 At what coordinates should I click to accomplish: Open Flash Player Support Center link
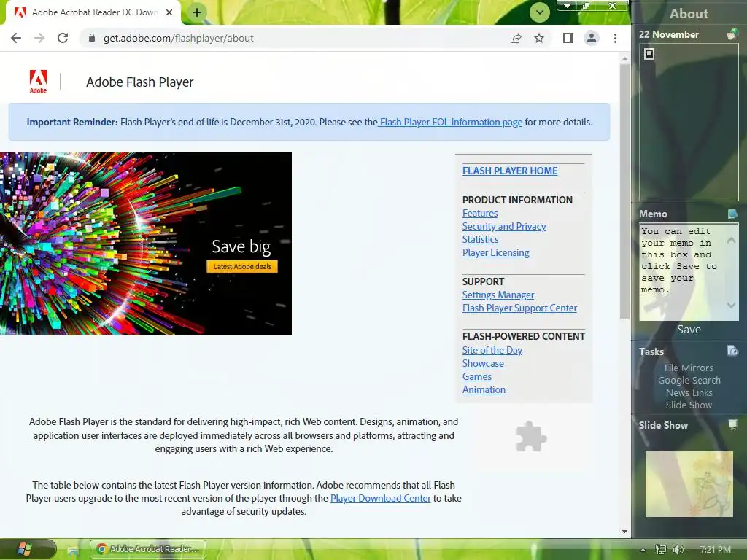[519, 308]
